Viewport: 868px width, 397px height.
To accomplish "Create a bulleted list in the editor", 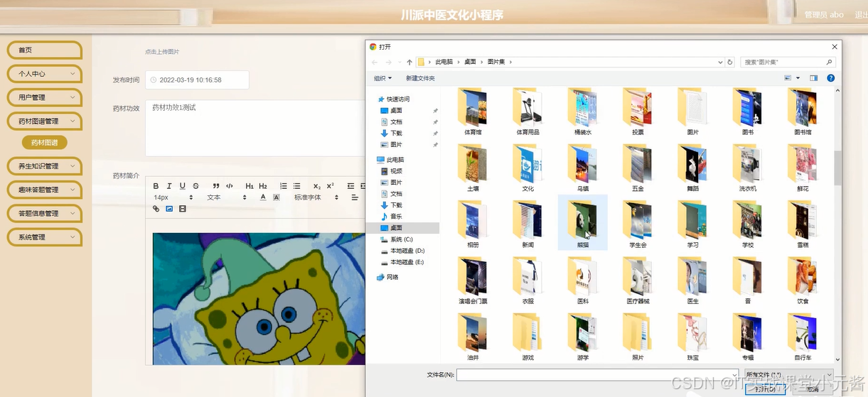I will [x=297, y=186].
